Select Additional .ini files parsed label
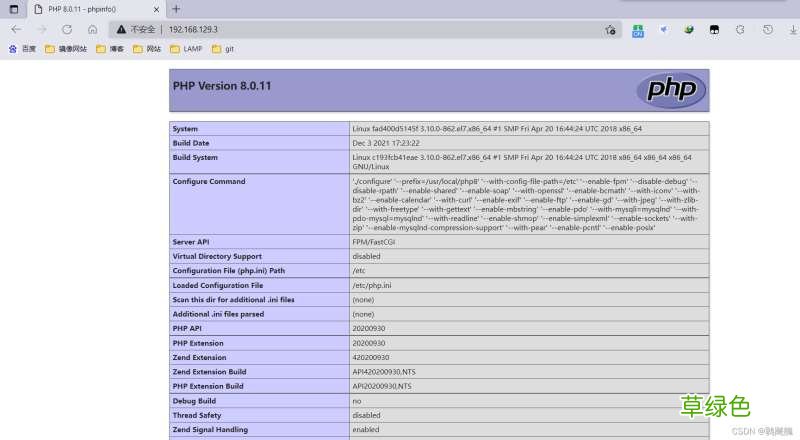Image resolution: width=800 pixels, height=440 pixels. [218, 314]
